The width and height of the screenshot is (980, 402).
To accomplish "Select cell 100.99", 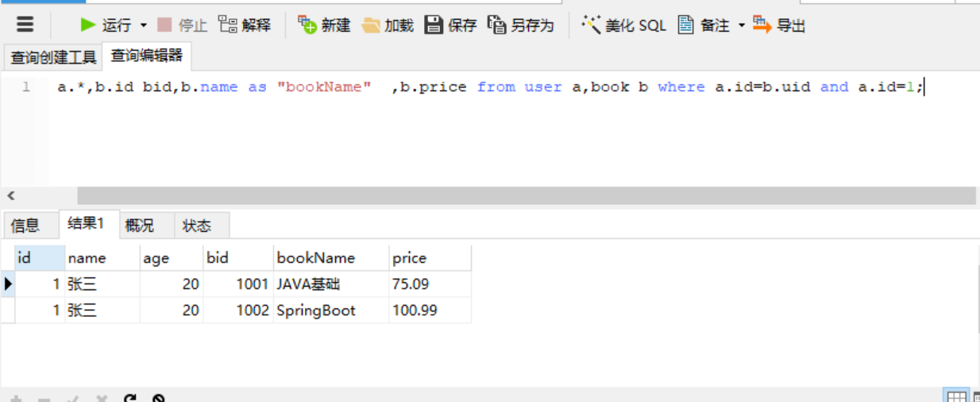I will click(x=430, y=311).
